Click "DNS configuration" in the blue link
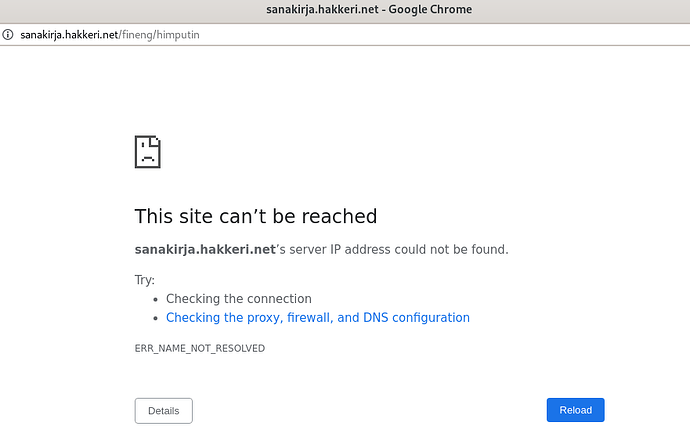Image resolution: width=690 pixels, height=437 pixels. coord(416,318)
